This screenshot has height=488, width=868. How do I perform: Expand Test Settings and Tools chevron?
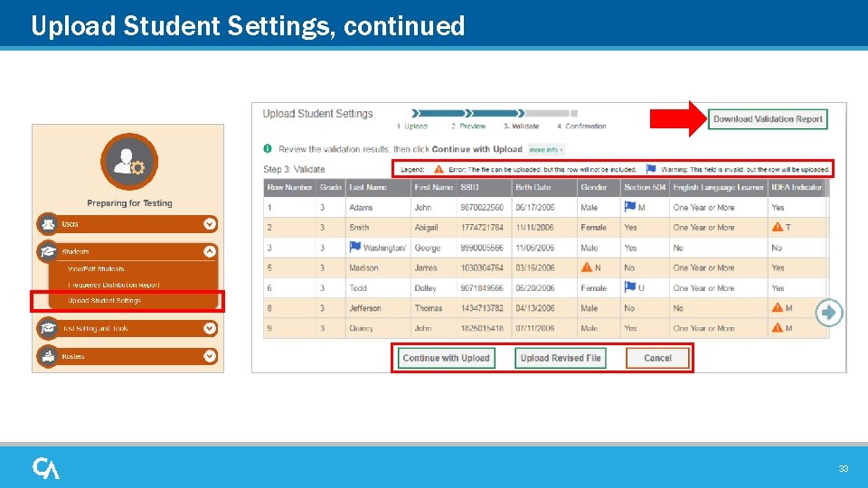[x=209, y=328]
